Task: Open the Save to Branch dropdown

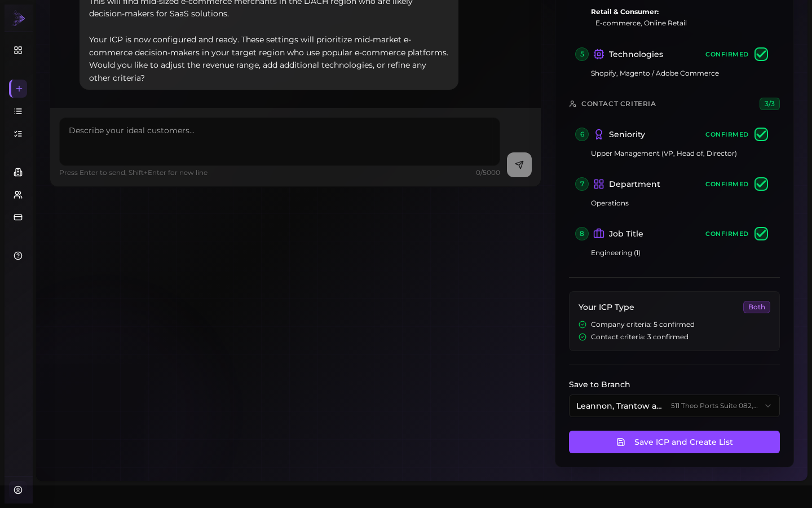Action: (674, 406)
